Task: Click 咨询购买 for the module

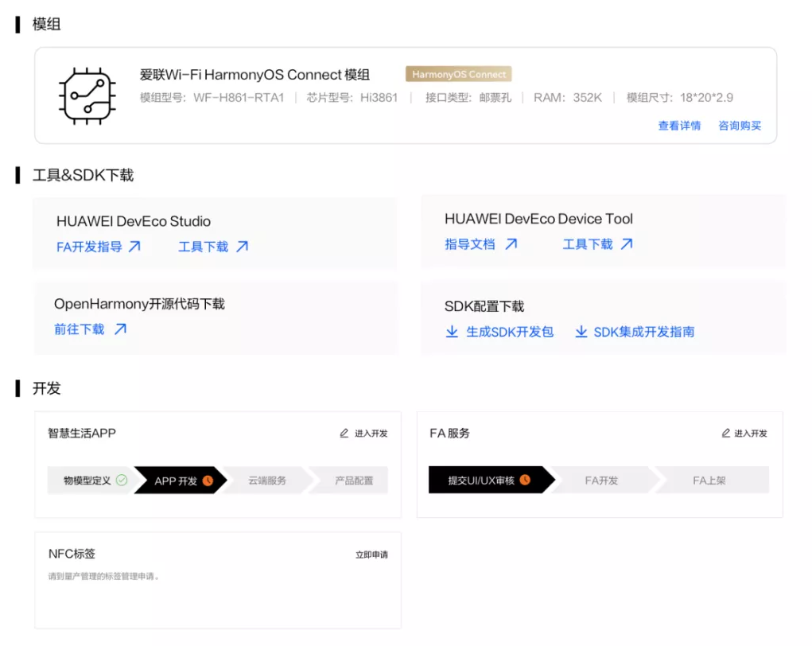Action: 740,126
